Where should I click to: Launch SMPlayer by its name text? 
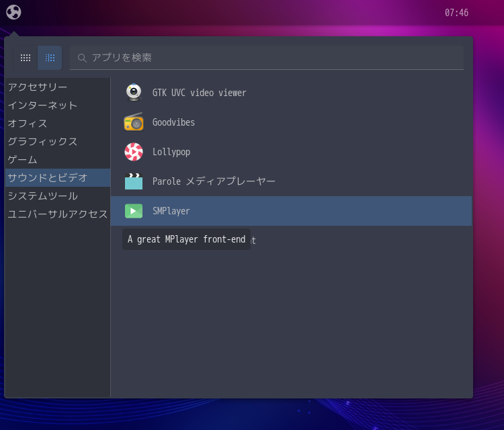tap(171, 211)
